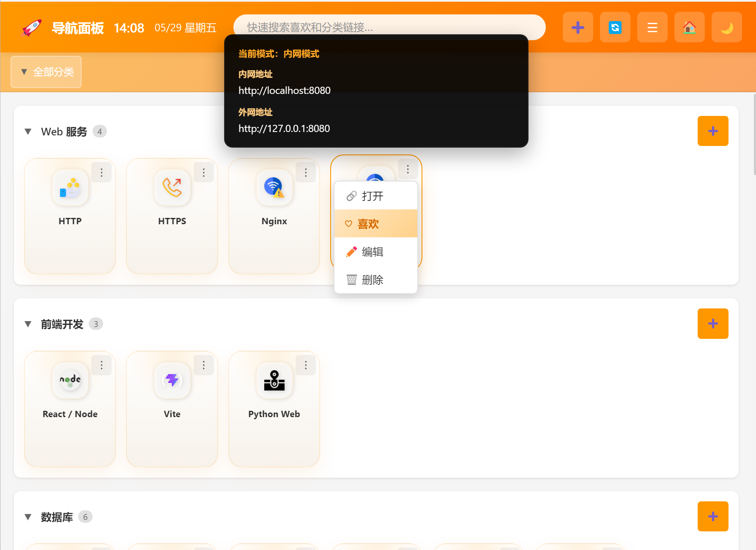Open the 全部分类 category dropdown
Screen dimensions: 756x550
coord(46,72)
